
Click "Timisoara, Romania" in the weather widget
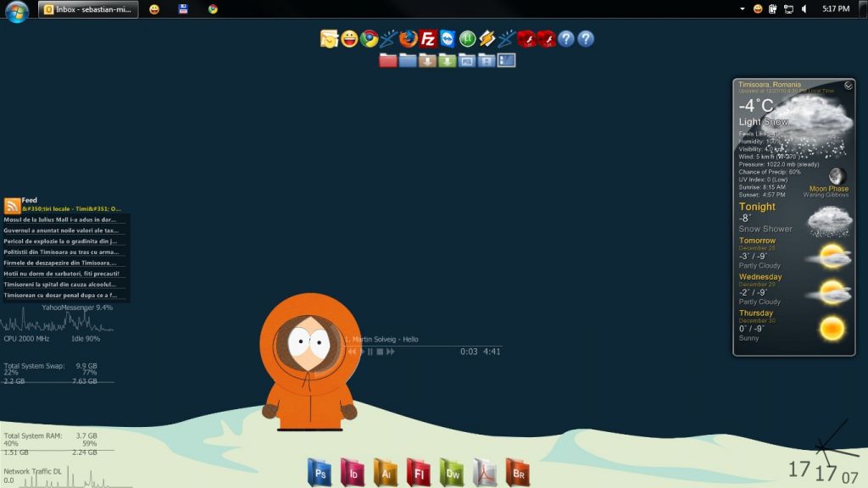point(770,85)
